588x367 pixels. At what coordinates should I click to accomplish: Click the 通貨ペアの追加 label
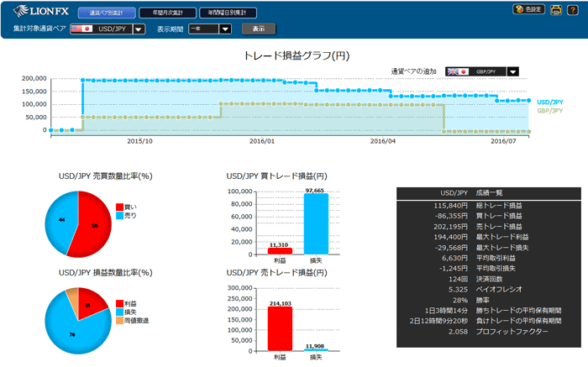click(x=413, y=71)
